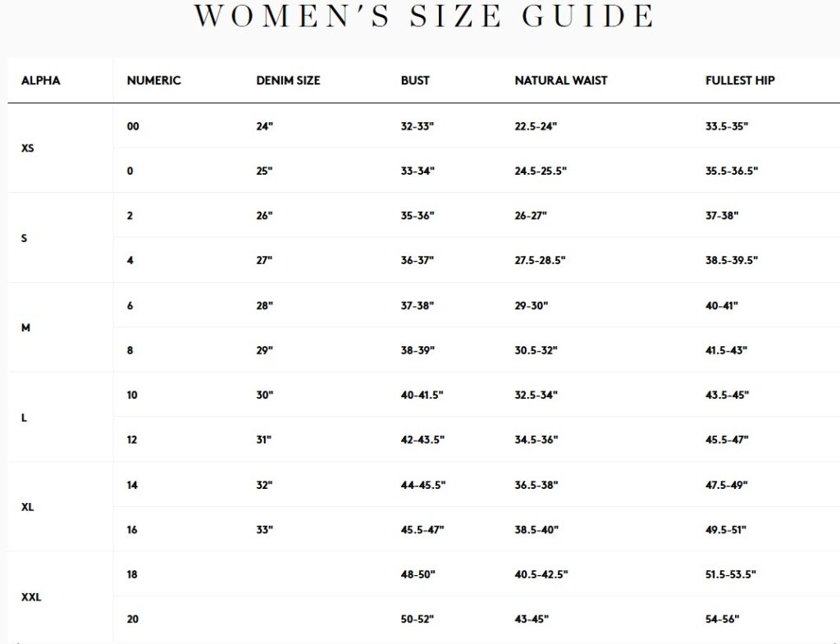The image size is (840, 644).
Task: Select the DENIM SIZE column header
Action: coord(288,80)
